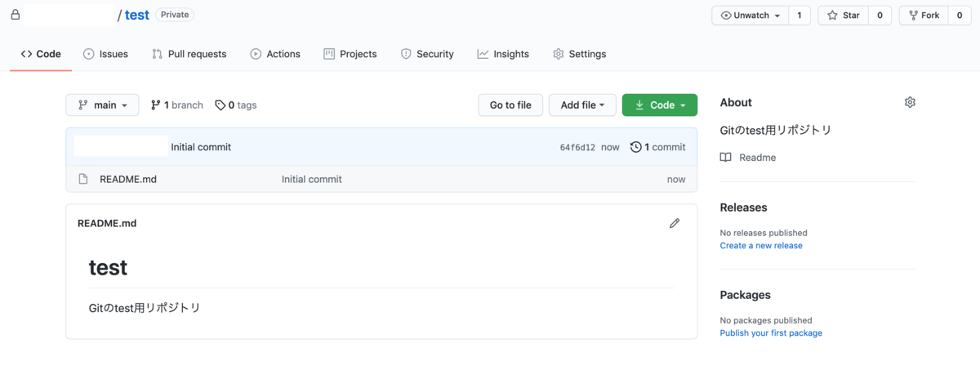Click the branch count icon

tap(156, 105)
